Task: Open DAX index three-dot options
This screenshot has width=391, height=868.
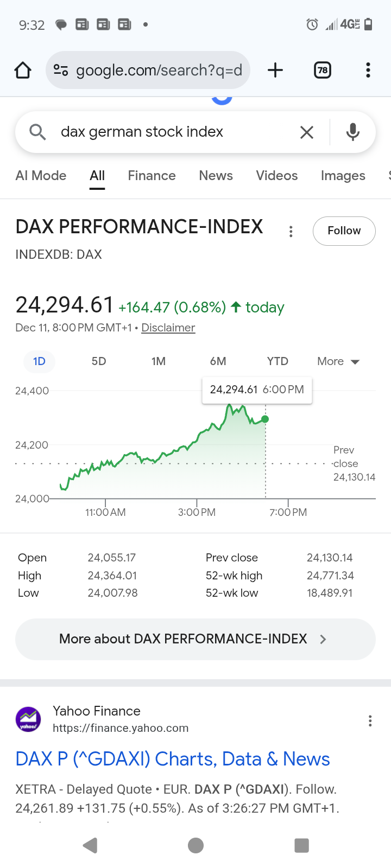Action: click(x=291, y=232)
